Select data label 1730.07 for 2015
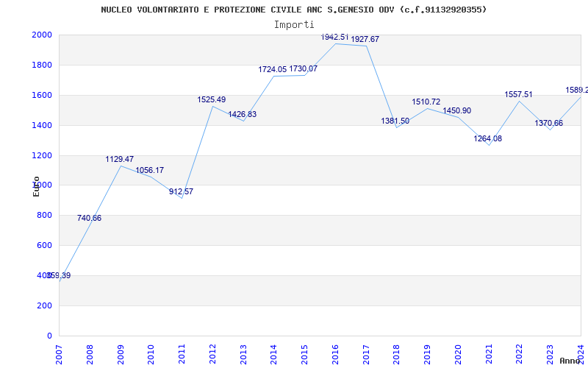The height and width of the screenshot is (368, 588). coord(303,68)
